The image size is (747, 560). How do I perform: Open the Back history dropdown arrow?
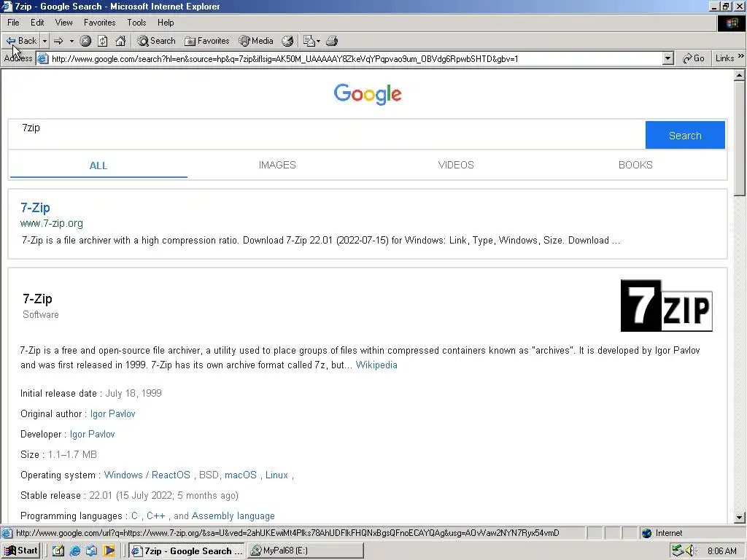tap(44, 41)
